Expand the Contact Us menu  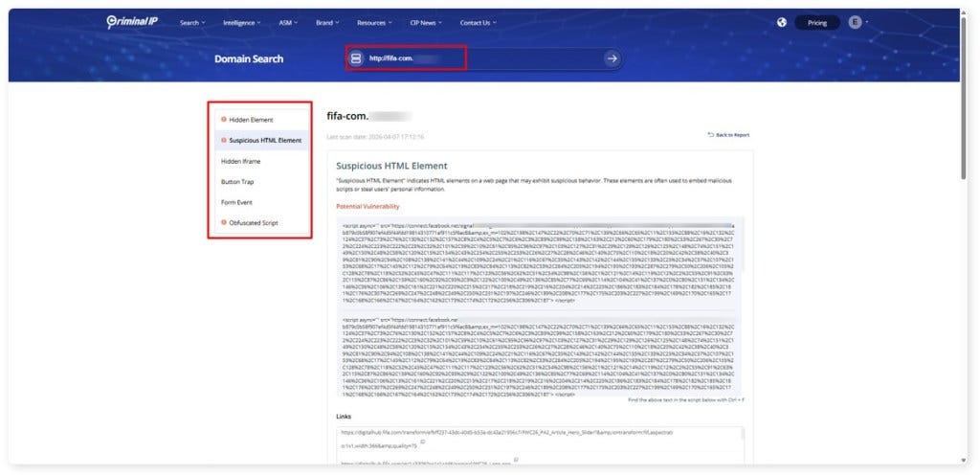[479, 23]
